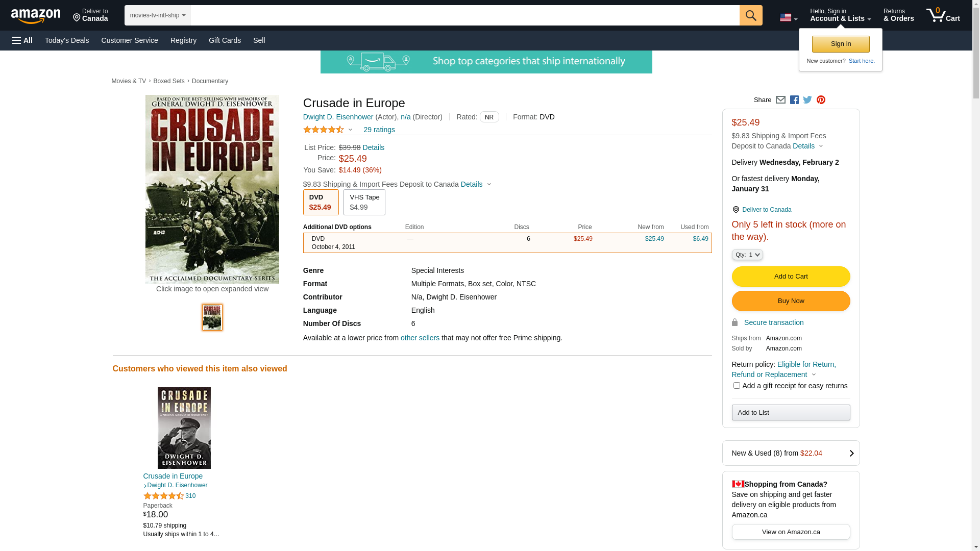Share via email icon
The height and width of the screenshot is (551, 980).
pos(780,100)
